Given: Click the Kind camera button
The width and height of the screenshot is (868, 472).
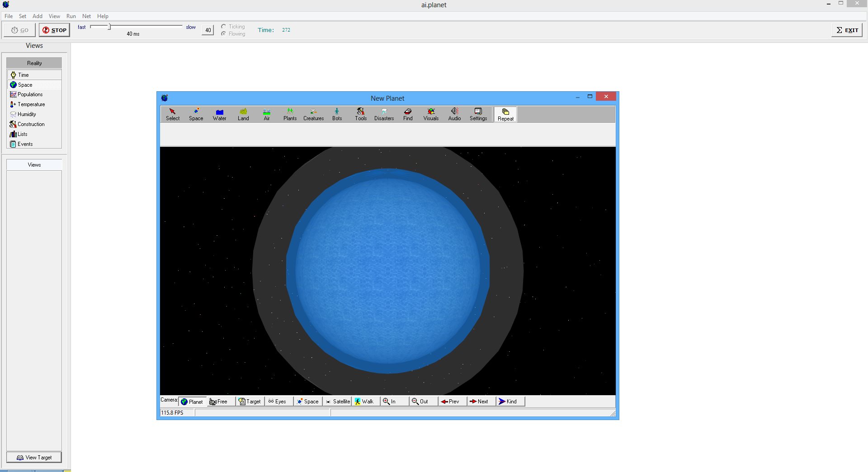Looking at the screenshot, I should (x=510, y=402).
